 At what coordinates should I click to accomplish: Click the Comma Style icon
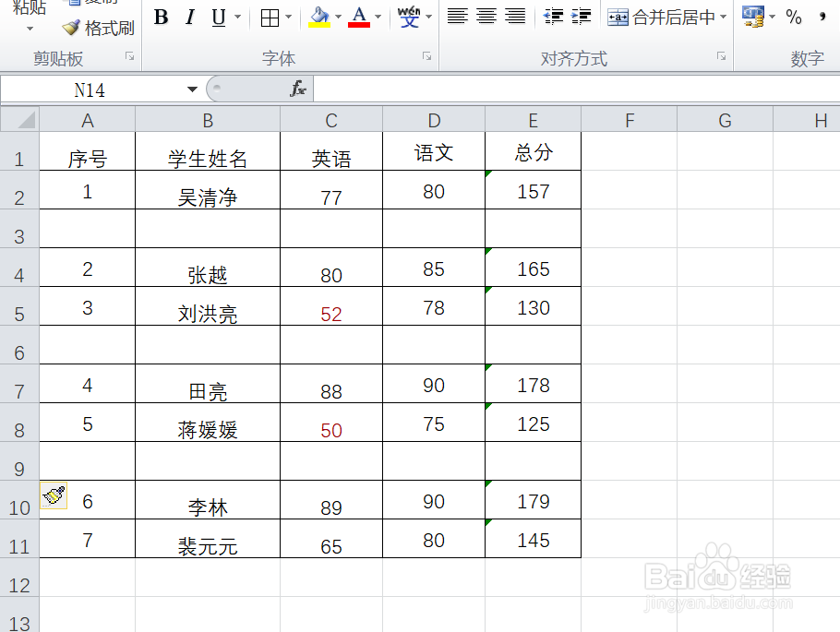click(x=824, y=18)
